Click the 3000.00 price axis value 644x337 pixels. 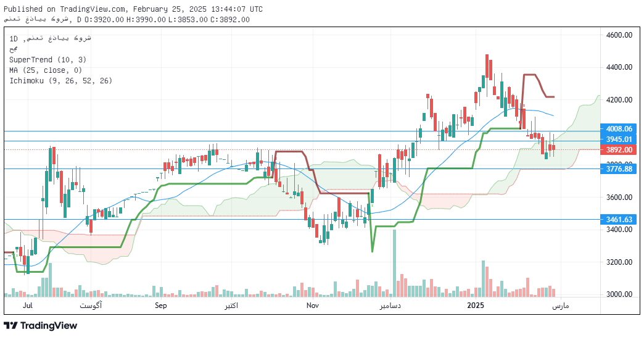(619, 294)
